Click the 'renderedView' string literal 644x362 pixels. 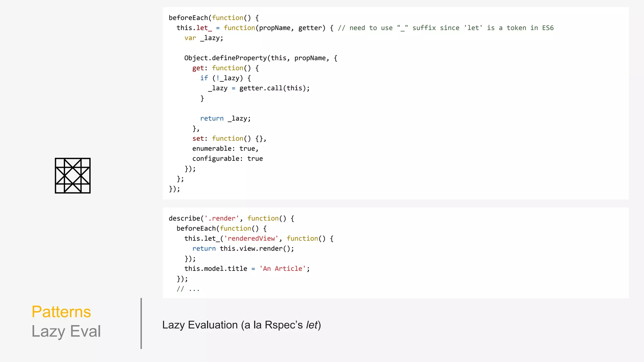[x=251, y=239]
